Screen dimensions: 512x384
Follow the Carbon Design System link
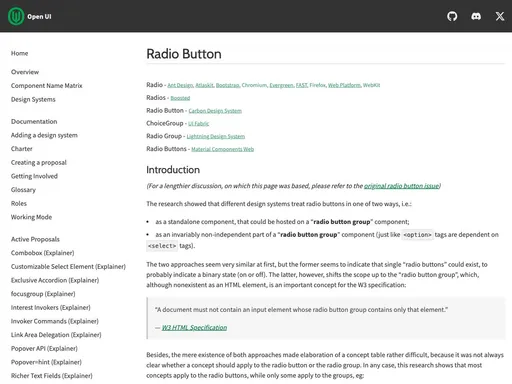(x=215, y=111)
